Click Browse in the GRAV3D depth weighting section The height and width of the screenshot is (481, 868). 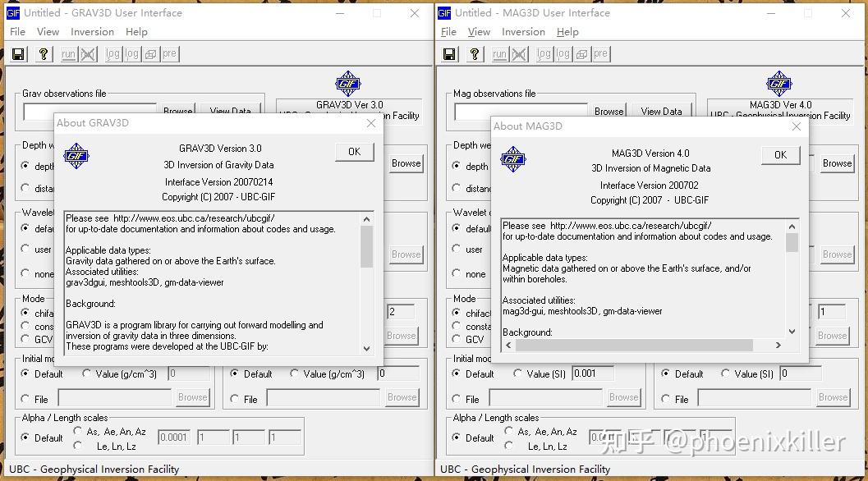(x=406, y=163)
